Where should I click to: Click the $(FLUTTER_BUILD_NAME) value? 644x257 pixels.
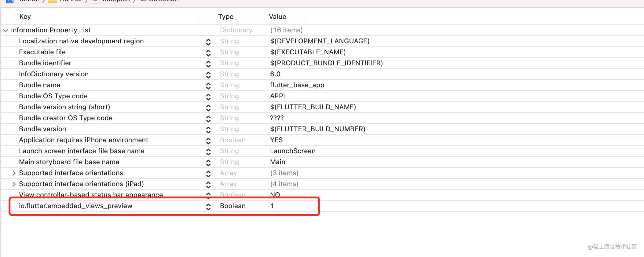pos(313,107)
